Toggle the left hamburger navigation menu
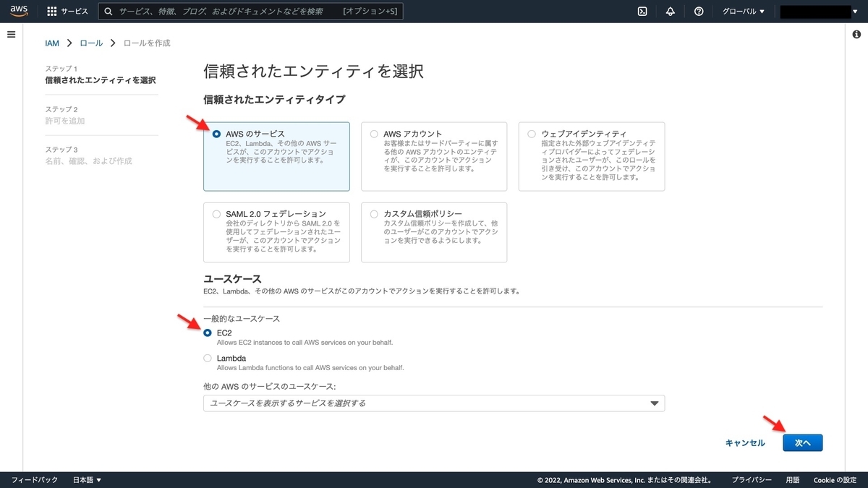This screenshot has width=868, height=488. tap(11, 35)
